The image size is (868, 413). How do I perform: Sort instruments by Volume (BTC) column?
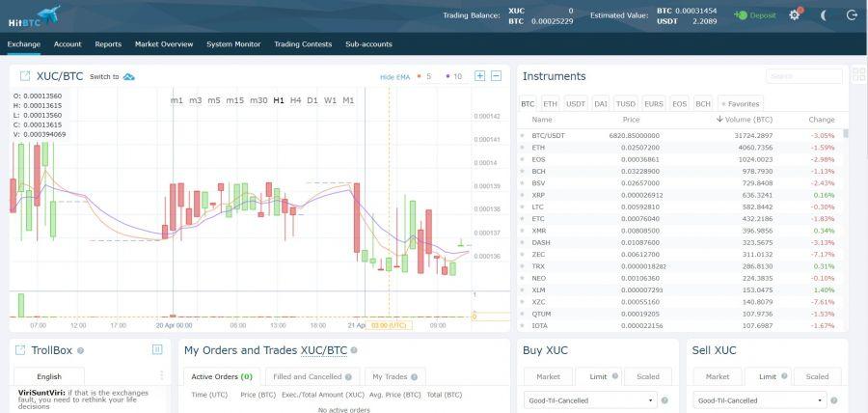pos(744,120)
